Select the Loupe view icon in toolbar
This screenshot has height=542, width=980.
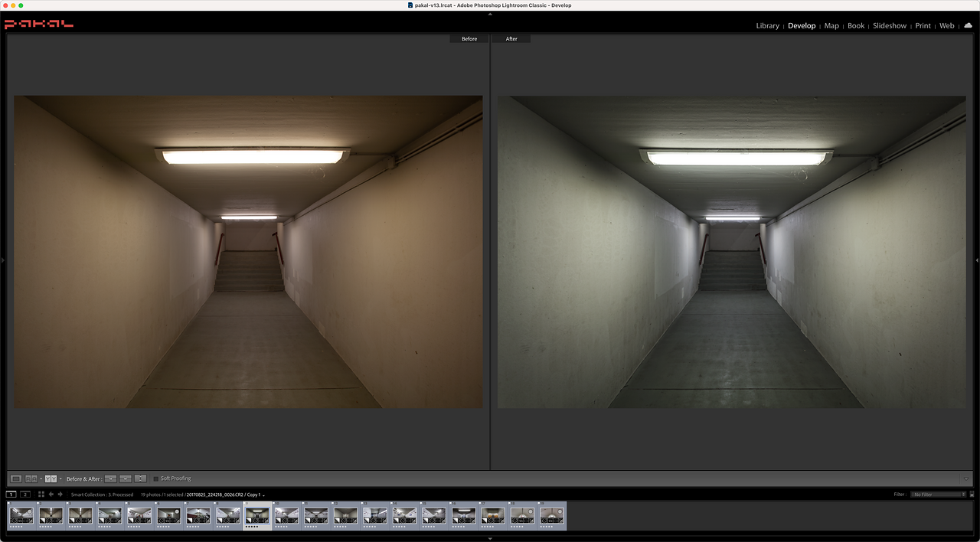(x=16, y=478)
